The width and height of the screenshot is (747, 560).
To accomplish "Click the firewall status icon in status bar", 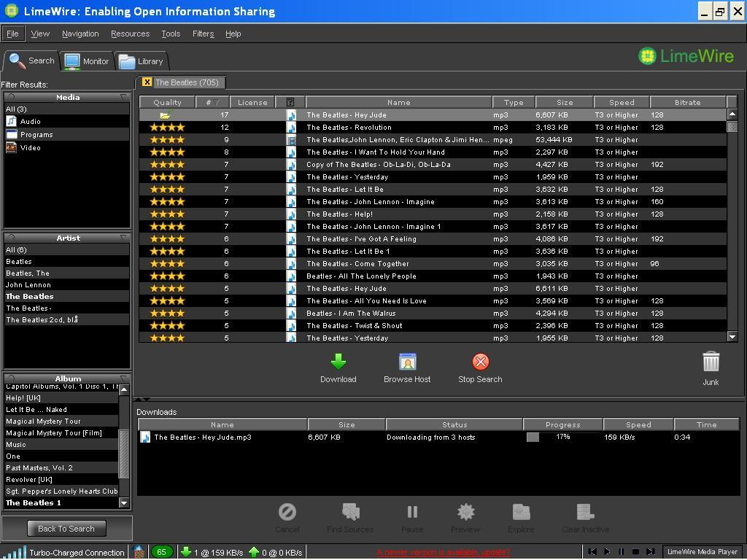I will [x=139, y=552].
